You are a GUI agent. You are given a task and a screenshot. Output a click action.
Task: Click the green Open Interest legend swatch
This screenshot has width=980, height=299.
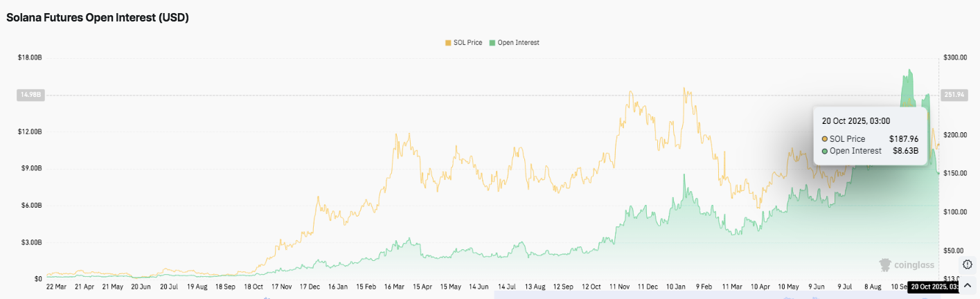coord(492,43)
